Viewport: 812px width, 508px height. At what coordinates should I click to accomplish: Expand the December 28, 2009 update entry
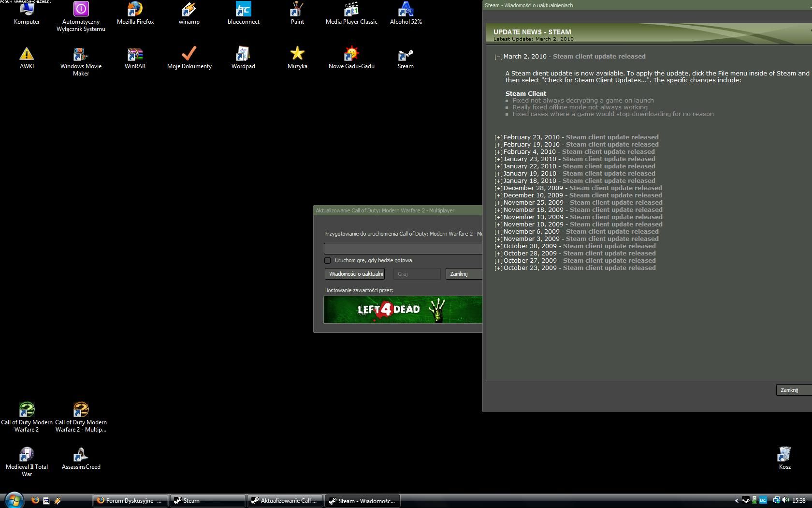click(x=498, y=189)
